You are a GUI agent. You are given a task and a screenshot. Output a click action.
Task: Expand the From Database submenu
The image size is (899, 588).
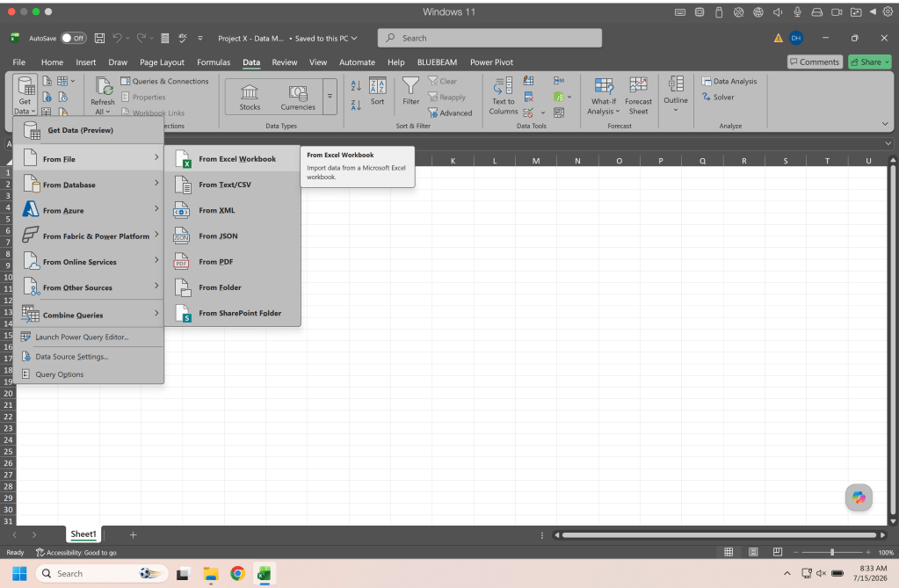point(89,185)
